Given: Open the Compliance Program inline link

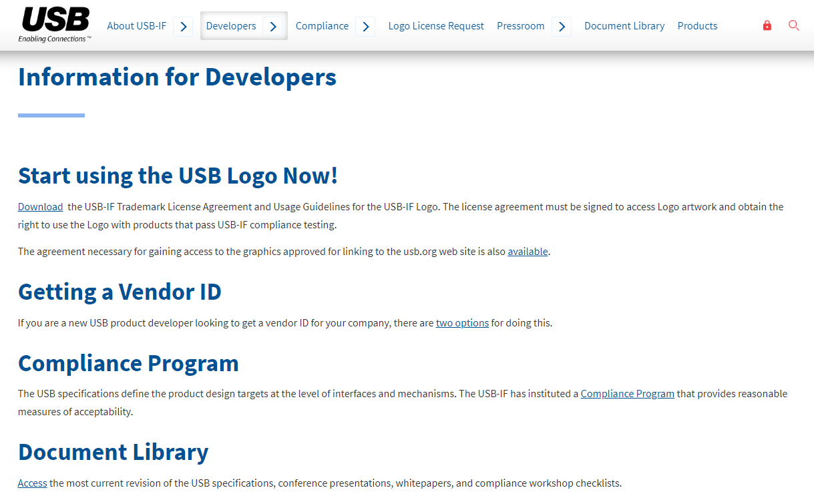Looking at the screenshot, I should [628, 394].
